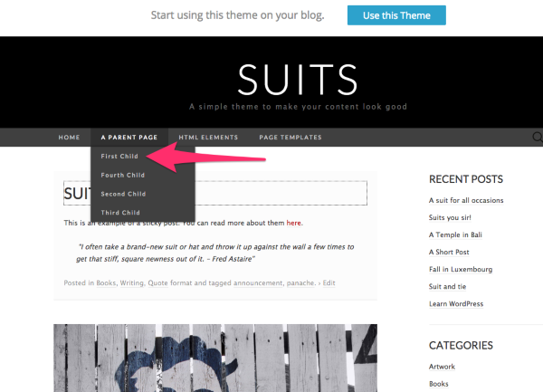
Task: Open the Artwork category
Action: click(x=443, y=367)
